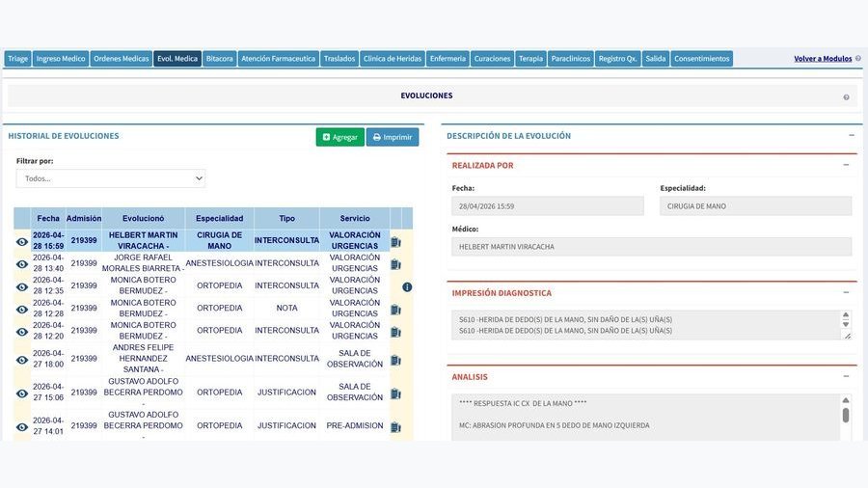Open info icon on 12:35 ORTOPEDIA row

407,287
